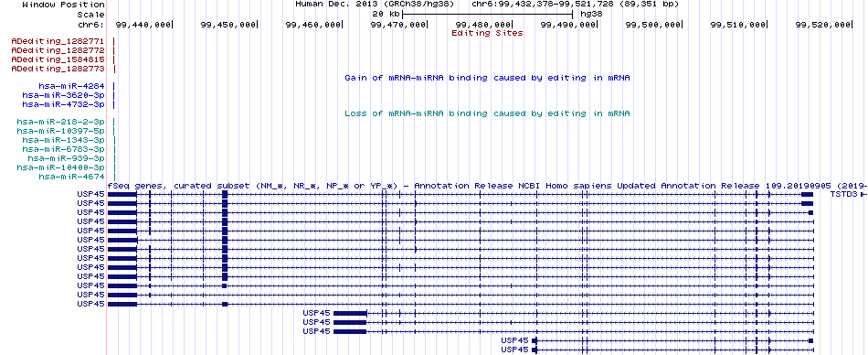
Task: Click the Scale row label
Action: 90,14
